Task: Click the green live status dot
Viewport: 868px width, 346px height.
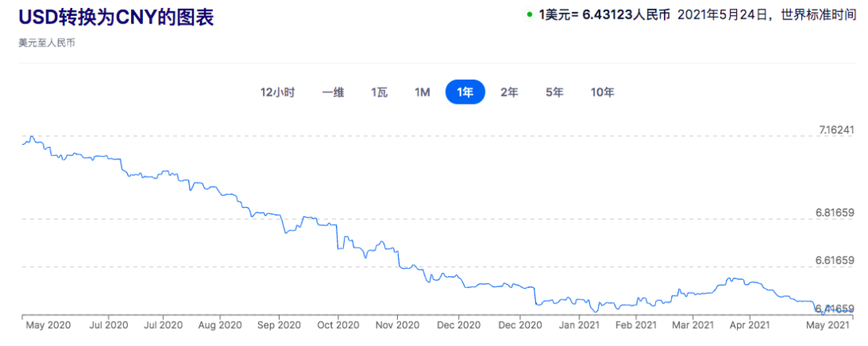Action: tap(530, 14)
